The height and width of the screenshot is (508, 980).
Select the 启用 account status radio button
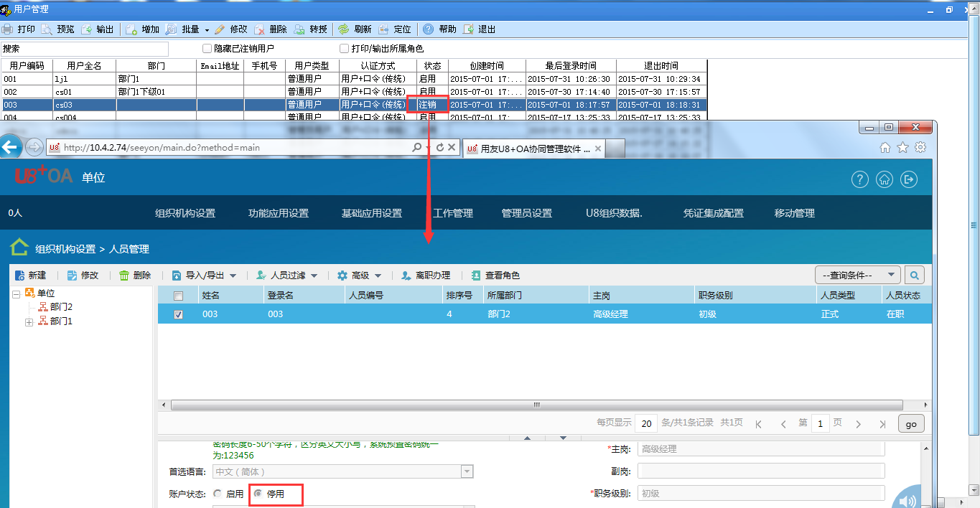218,494
